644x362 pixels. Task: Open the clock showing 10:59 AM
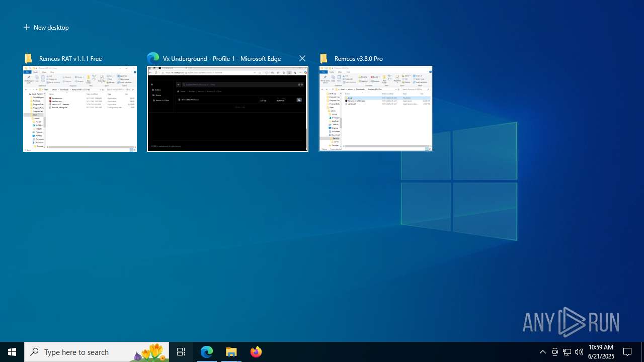601,352
